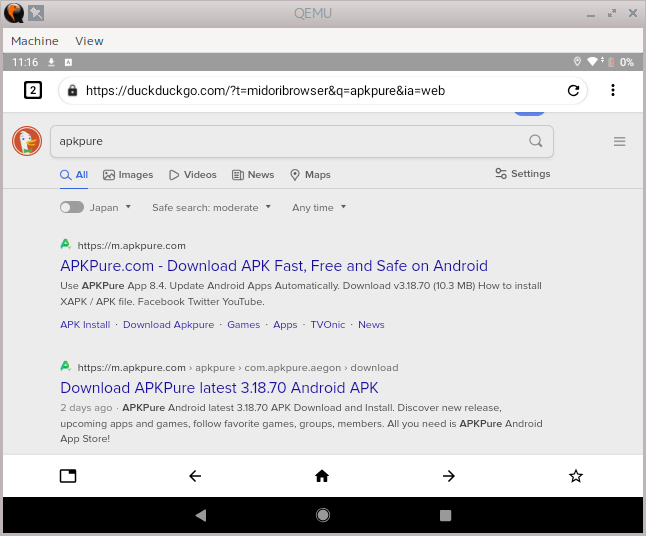
Task: Maximize the QEMU window
Action: [612, 13]
